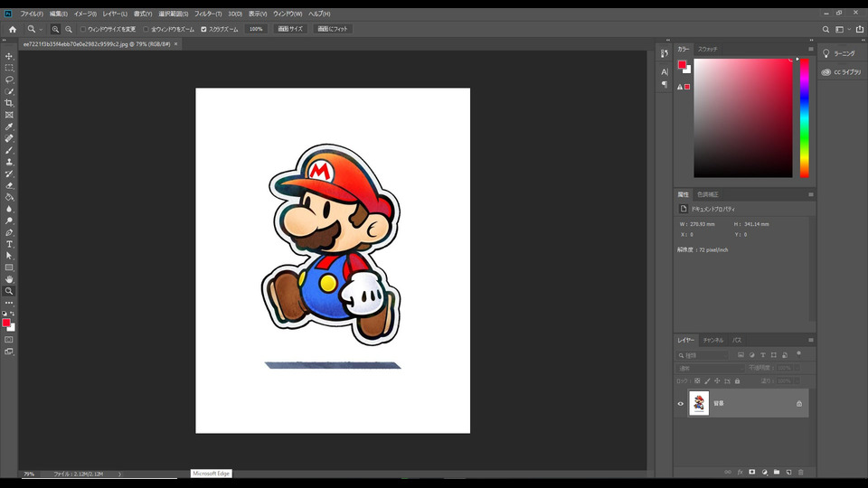Select the Paint Bucket tool
This screenshot has width=868, height=488.
pos(9,197)
